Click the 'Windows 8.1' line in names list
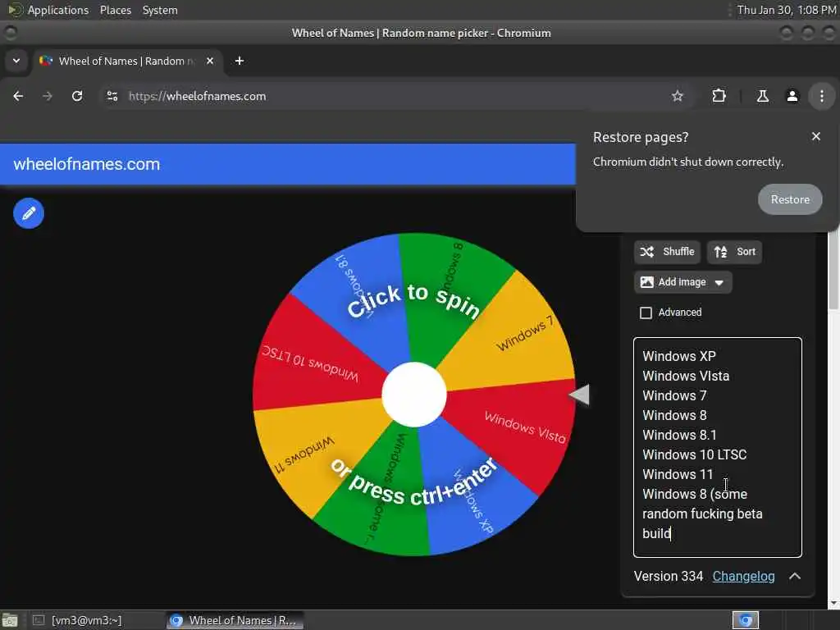 (x=679, y=435)
